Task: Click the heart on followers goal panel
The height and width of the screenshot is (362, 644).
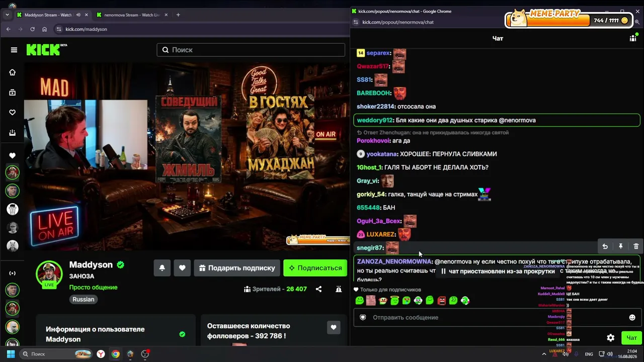Action: click(x=333, y=328)
